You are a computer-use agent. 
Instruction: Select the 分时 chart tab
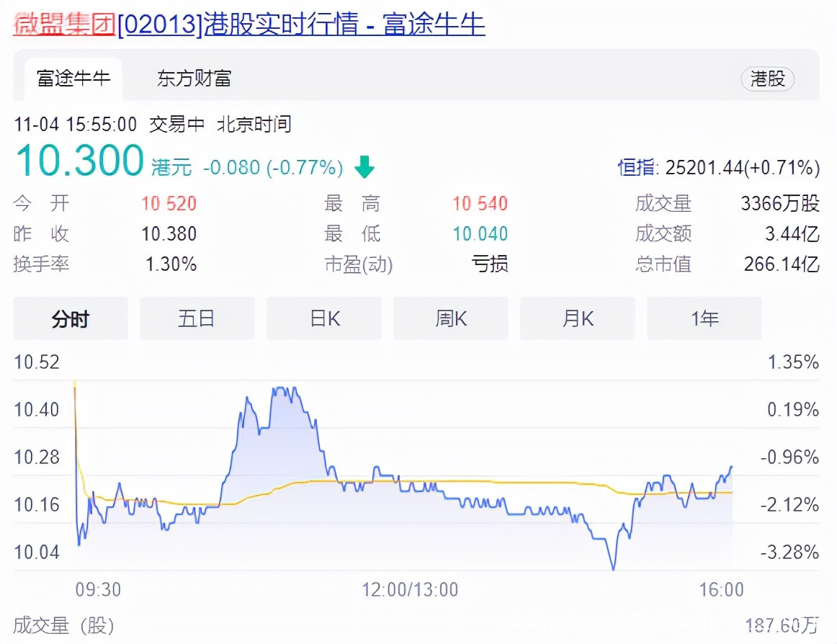(x=71, y=319)
